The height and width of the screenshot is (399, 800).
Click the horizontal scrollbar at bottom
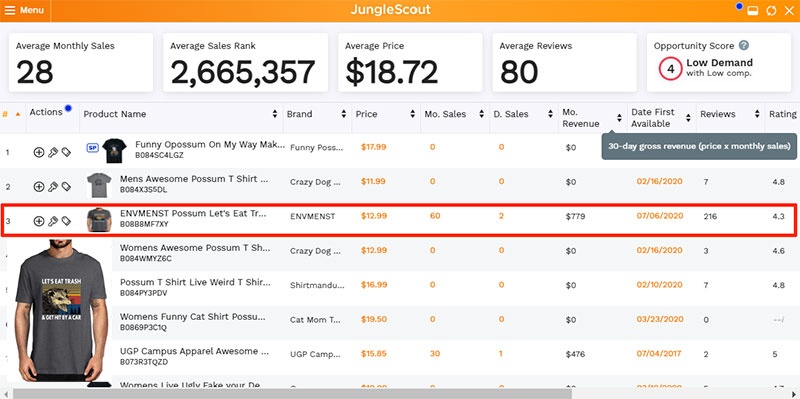coord(292,394)
